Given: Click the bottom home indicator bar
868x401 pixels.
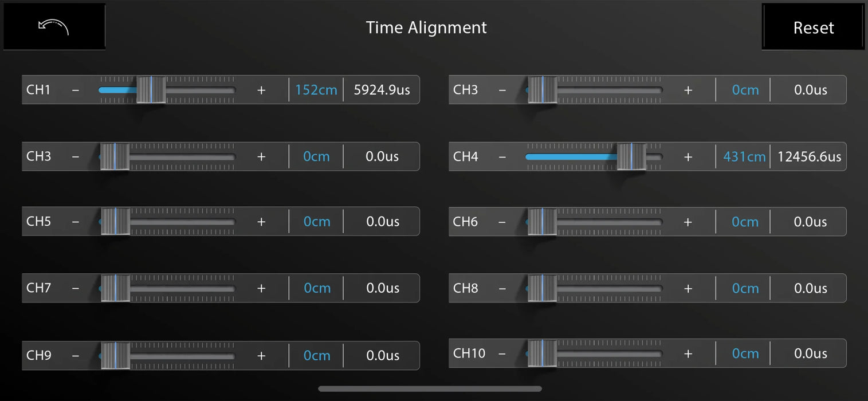Looking at the screenshot, I should pos(430,388).
